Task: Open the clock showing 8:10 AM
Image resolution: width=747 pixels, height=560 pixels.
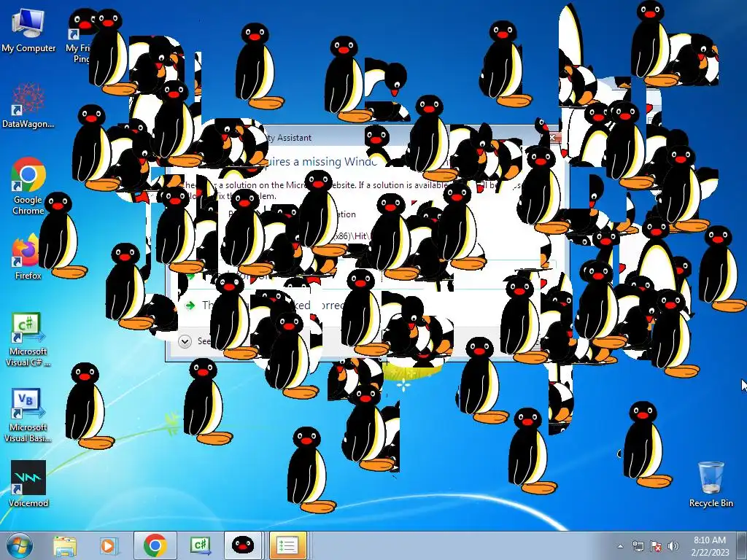Action: 710,545
